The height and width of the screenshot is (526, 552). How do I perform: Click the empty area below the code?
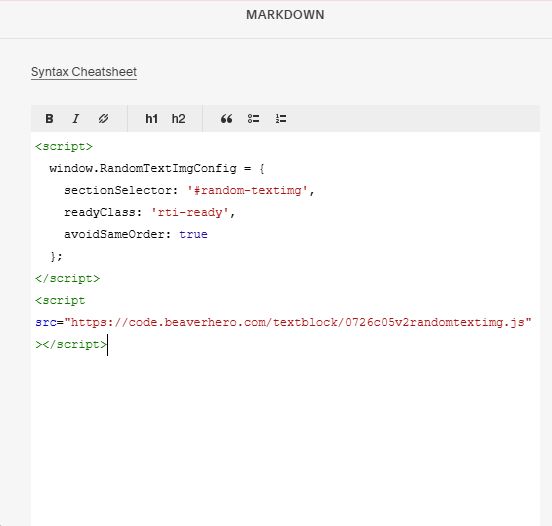pyautogui.click(x=285, y=437)
